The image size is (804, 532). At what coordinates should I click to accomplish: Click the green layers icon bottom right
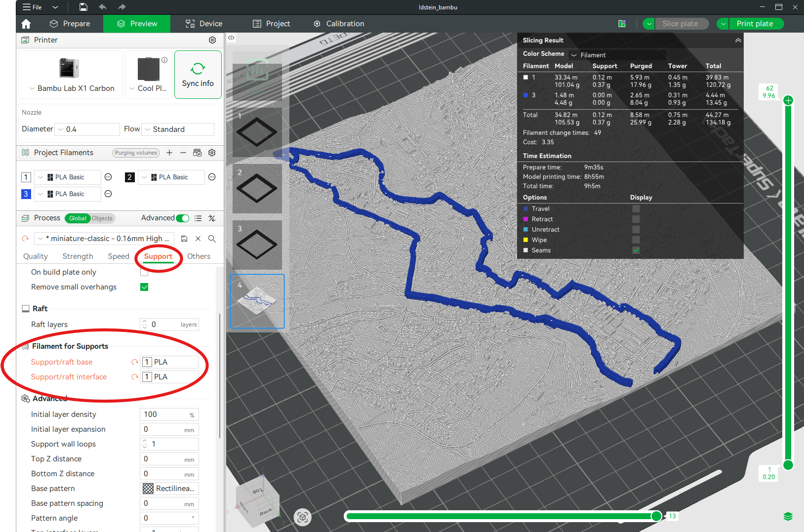click(x=788, y=516)
